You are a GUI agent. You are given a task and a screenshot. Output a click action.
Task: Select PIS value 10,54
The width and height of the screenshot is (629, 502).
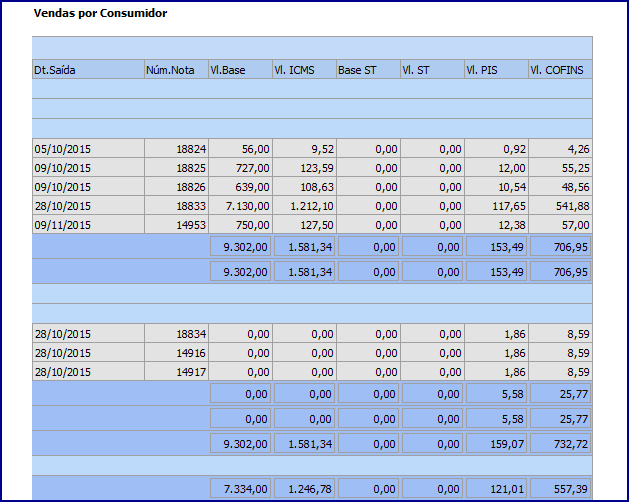496,187
